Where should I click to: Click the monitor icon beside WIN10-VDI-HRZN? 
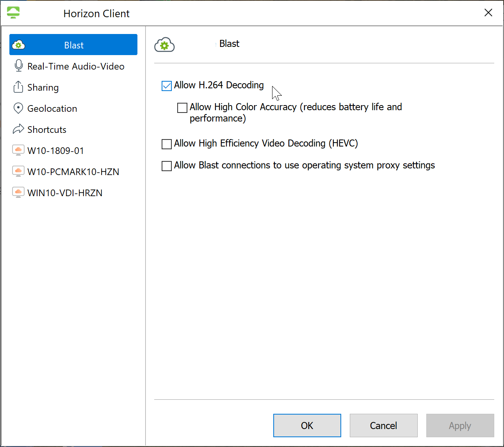pyautogui.click(x=18, y=192)
